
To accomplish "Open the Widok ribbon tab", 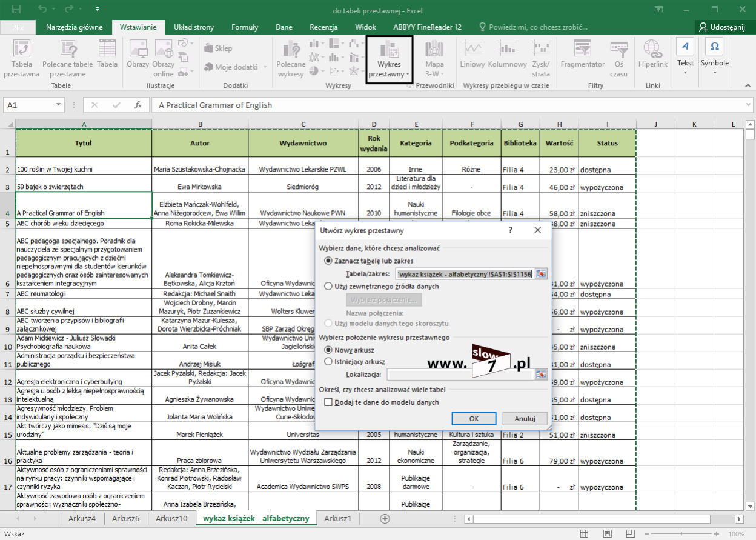I will (x=365, y=27).
